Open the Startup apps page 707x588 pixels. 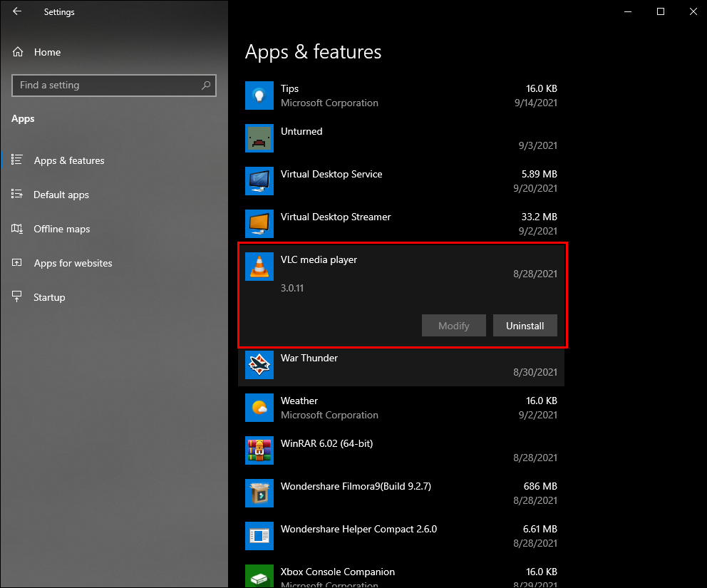point(49,297)
